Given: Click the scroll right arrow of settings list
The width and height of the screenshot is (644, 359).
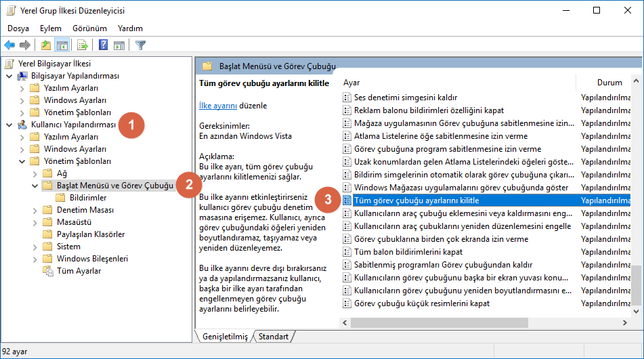Looking at the screenshot, I should pos(624,323).
